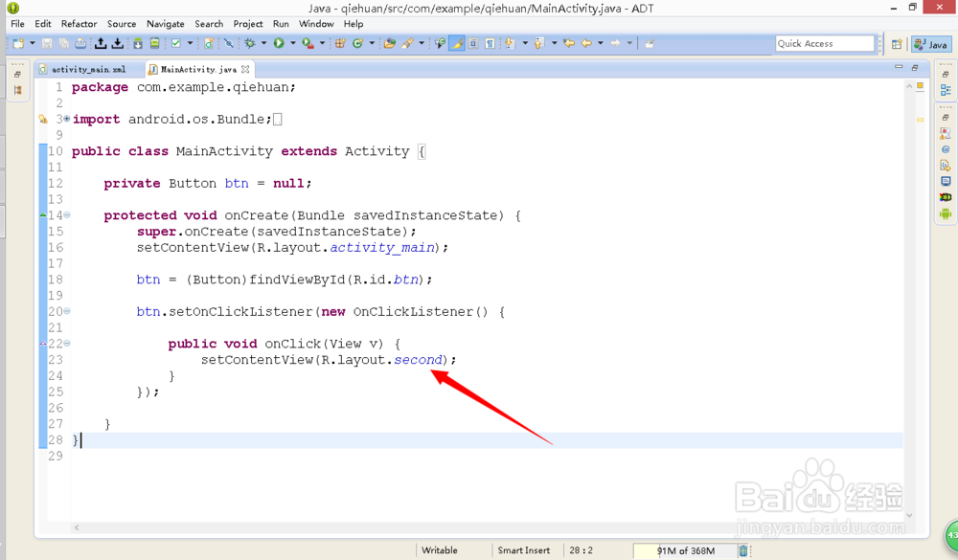Maximize the editor area button
The width and height of the screenshot is (958, 560).
915,67
